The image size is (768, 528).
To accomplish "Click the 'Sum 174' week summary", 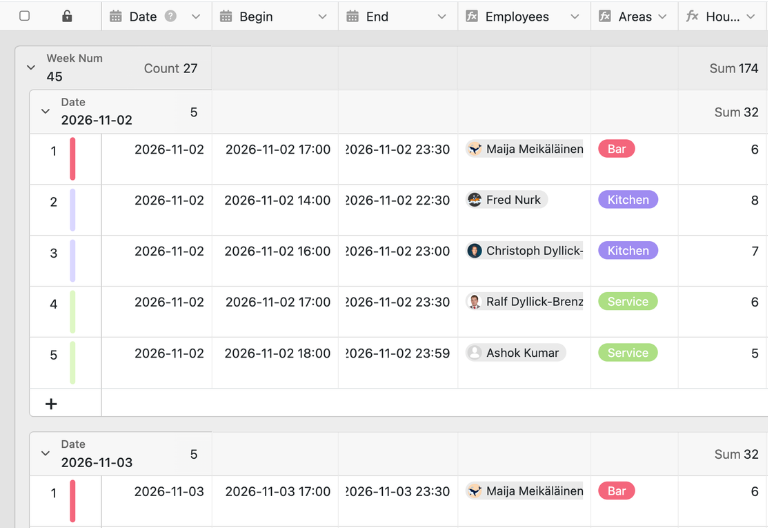I will pos(733,68).
